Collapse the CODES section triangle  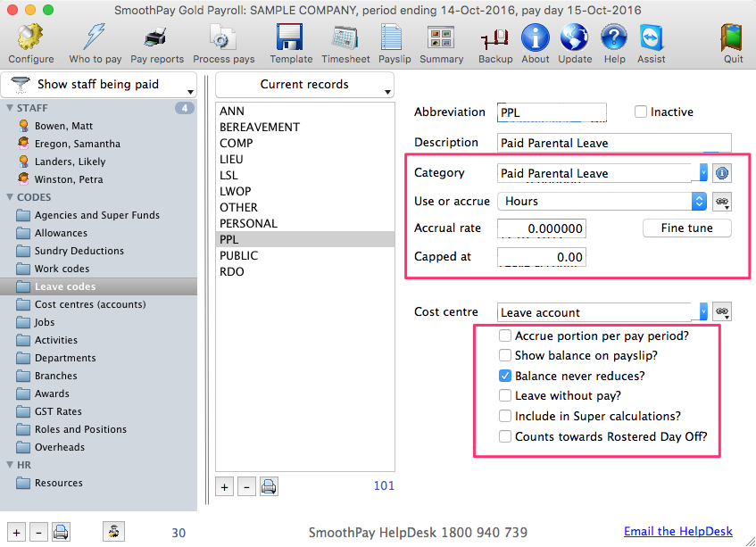pos(9,197)
